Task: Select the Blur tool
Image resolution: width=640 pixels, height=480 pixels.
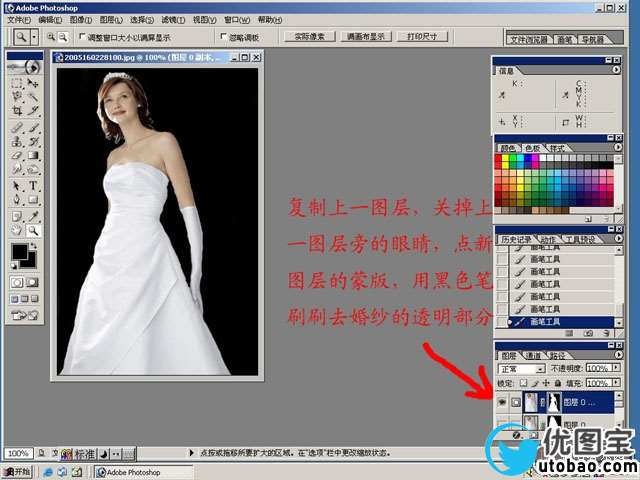Action: point(17,169)
